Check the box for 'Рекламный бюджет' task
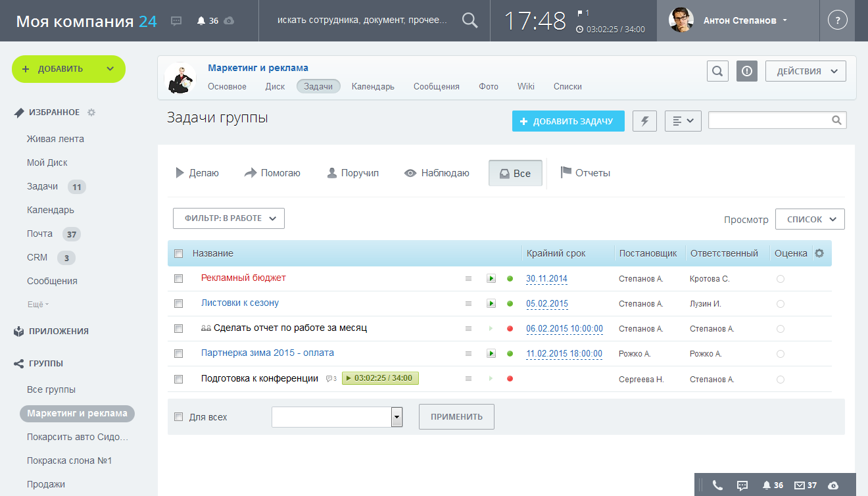 [x=178, y=279]
